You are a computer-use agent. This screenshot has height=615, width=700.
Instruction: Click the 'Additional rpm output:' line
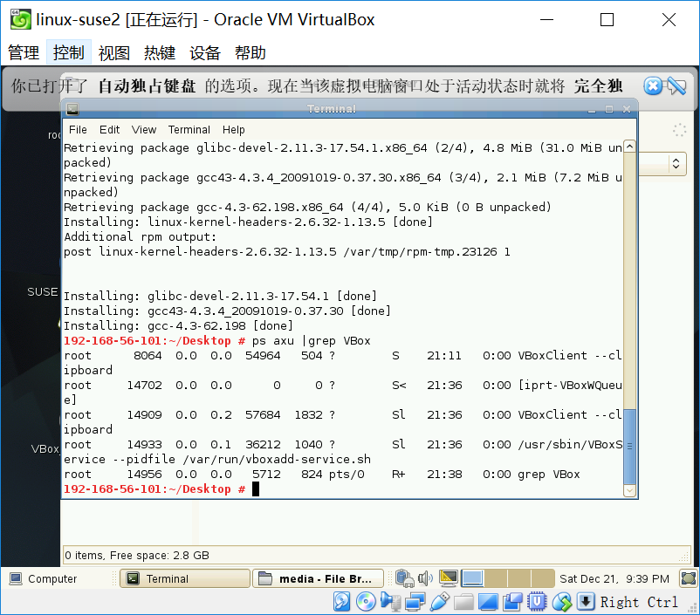(x=140, y=237)
